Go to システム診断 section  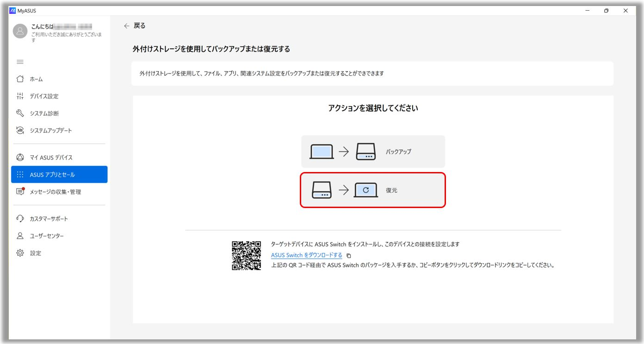(x=59, y=113)
